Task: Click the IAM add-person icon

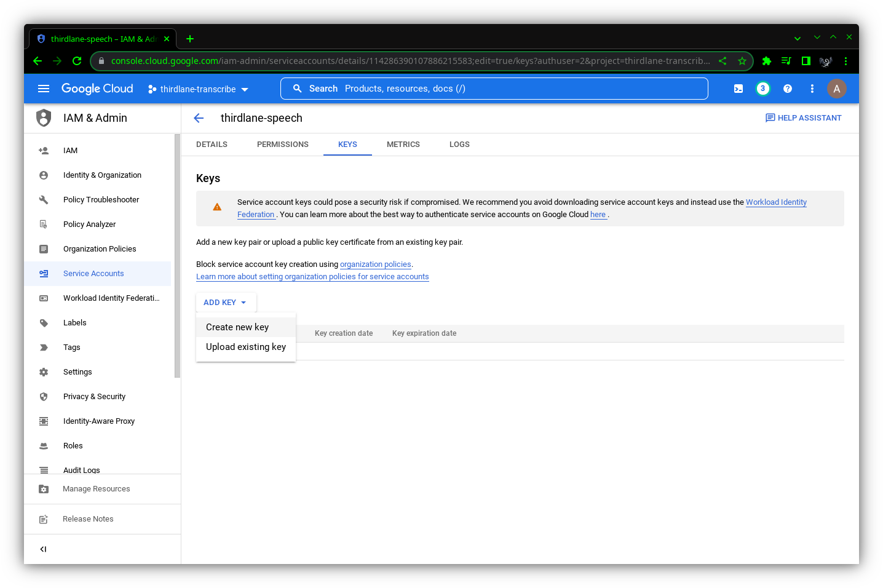Action: (x=44, y=151)
